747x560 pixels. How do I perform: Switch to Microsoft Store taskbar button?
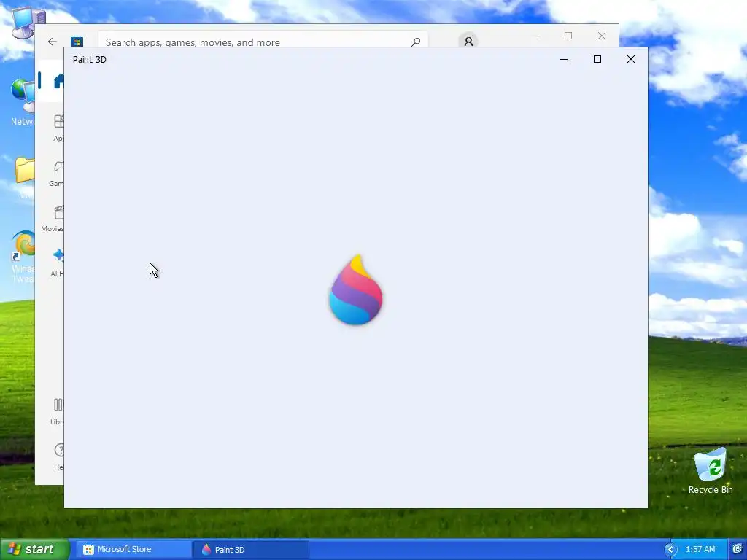click(x=133, y=550)
